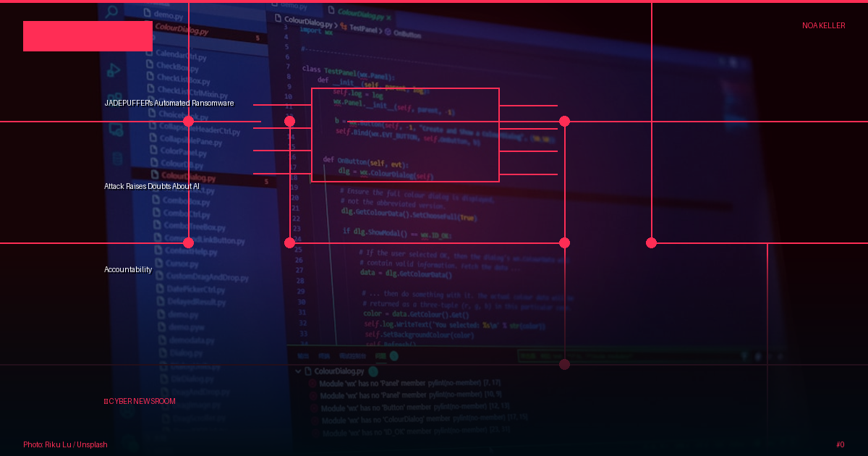The height and width of the screenshot is (456, 868).
Task: Open CollapsiblePane.py in file explorer
Action: pyautogui.click(x=184, y=140)
